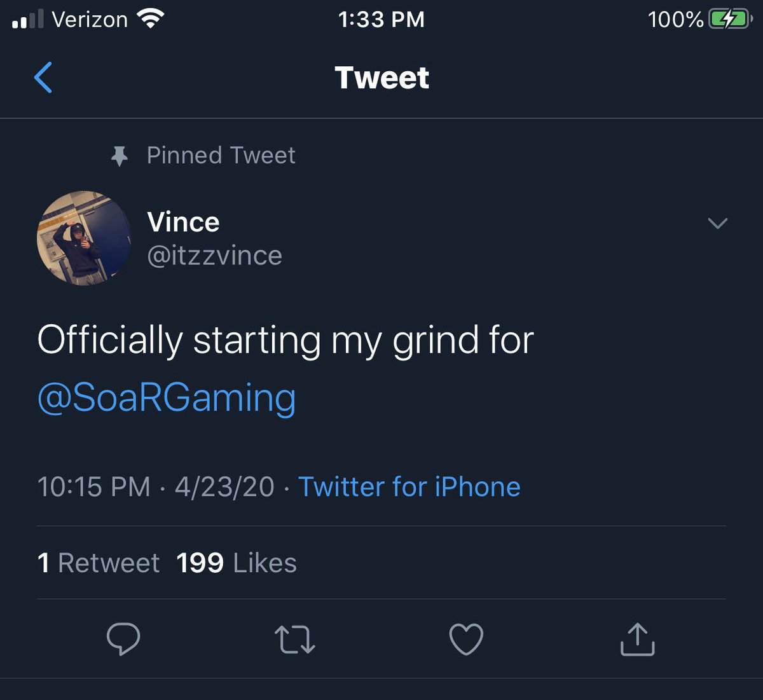This screenshot has height=700, width=763.
Task: Tap the battery charging icon
Action: coord(729,20)
